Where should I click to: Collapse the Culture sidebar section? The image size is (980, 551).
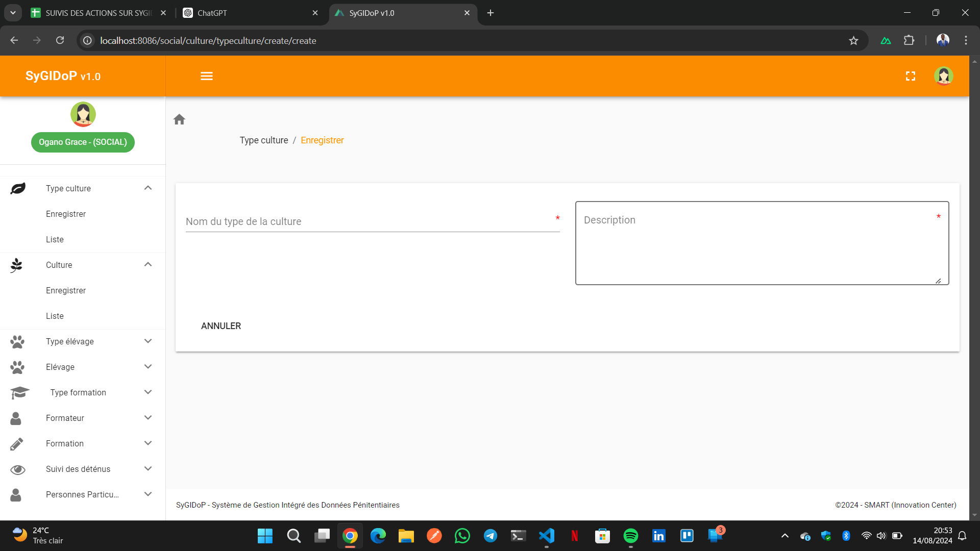148,264
